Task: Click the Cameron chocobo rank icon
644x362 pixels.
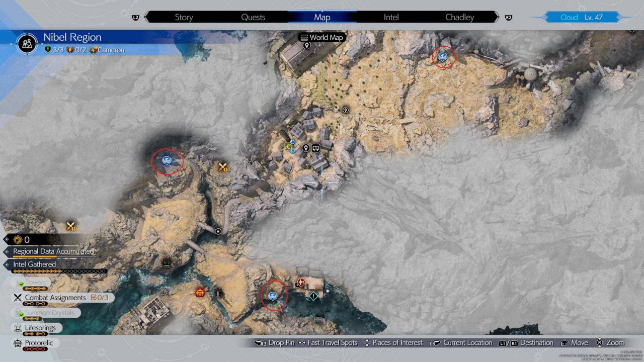Action: coord(93,50)
